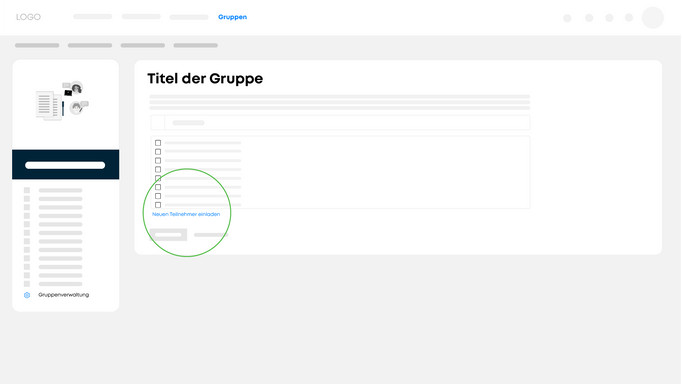Viewport: 682px width, 384px height.
Task: Open the Gruppenverwaltung sidebar entry
Action: pos(64,295)
